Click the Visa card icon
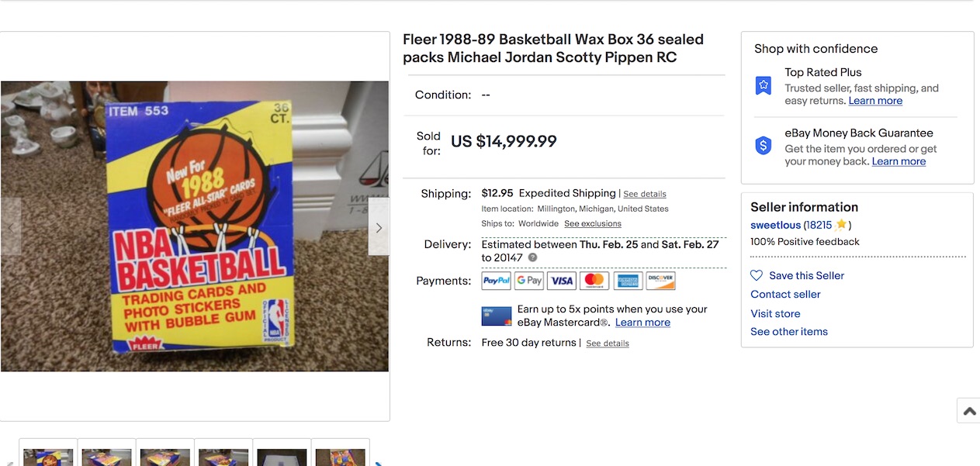This screenshot has height=466, width=980. point(561,281)
